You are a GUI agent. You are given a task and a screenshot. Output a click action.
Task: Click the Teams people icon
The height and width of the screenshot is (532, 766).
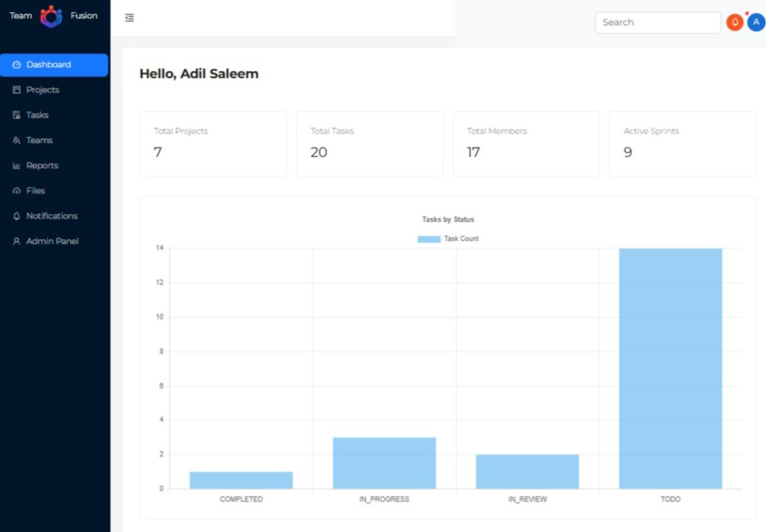[17, 140]
